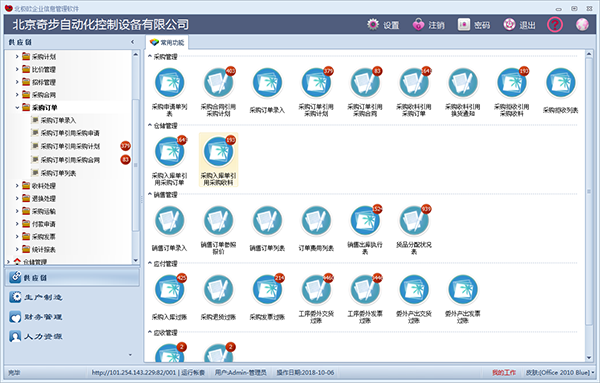
Task: Open the 工序委外交货过账 shortcut icon
Action: coord(316,290)
